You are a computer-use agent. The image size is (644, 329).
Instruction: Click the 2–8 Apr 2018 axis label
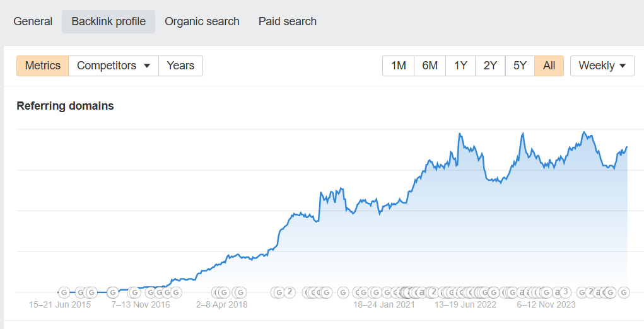[x=222, y=305]
